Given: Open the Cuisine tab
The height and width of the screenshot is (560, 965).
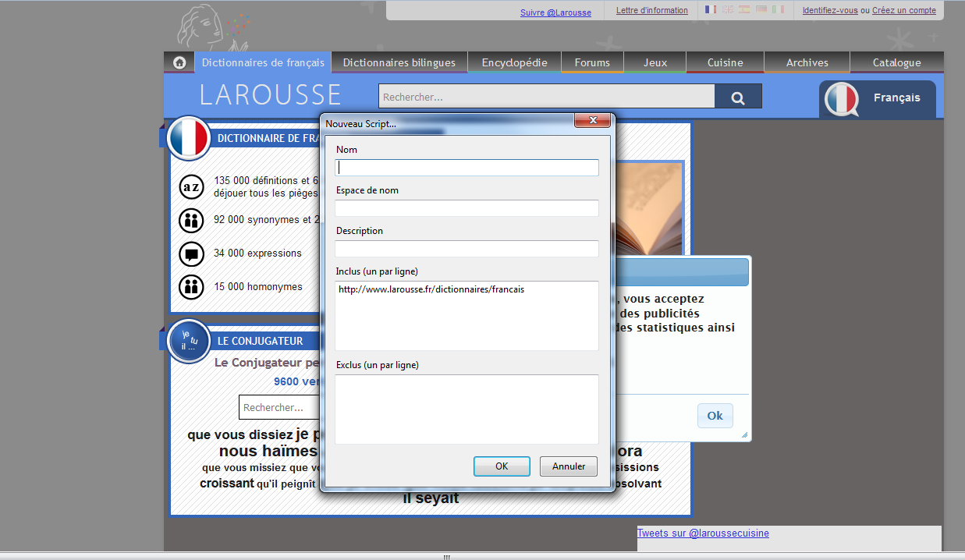Looking at the screenshot, I should click(x=726, y=62).
